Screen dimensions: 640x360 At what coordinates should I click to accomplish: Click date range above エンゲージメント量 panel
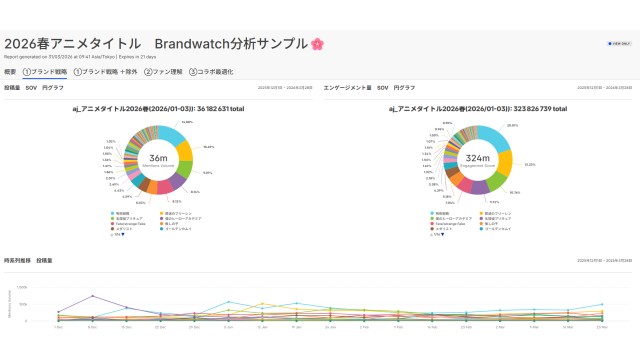[604, 88]
